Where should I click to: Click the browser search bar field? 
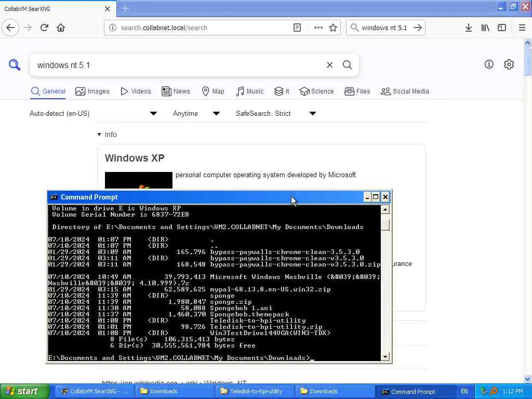coord(384,28)
